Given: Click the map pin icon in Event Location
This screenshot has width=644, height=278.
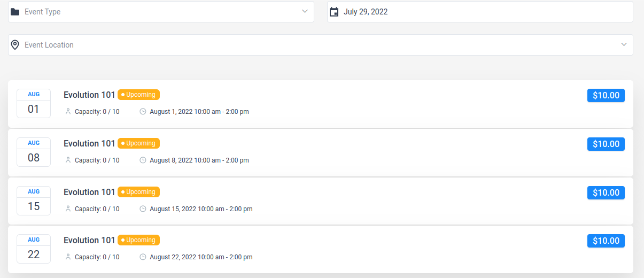Looking at the screenshot, I should pyautogui.click(x=15, y=45).
